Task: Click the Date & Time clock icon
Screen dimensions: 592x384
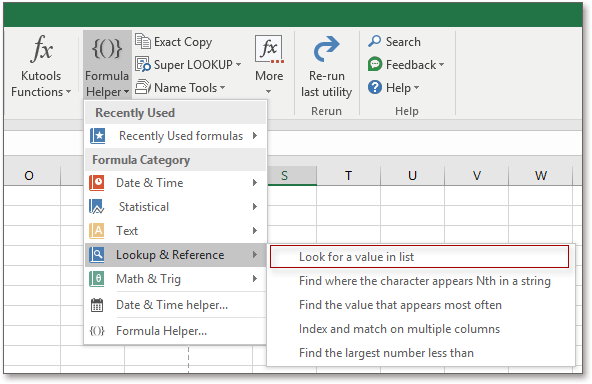Action: point(97,183)
